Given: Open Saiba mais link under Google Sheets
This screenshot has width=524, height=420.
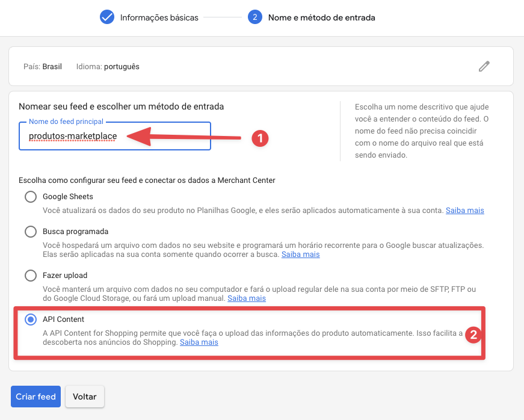Looking at the screenshot, I should click(464, 211).
